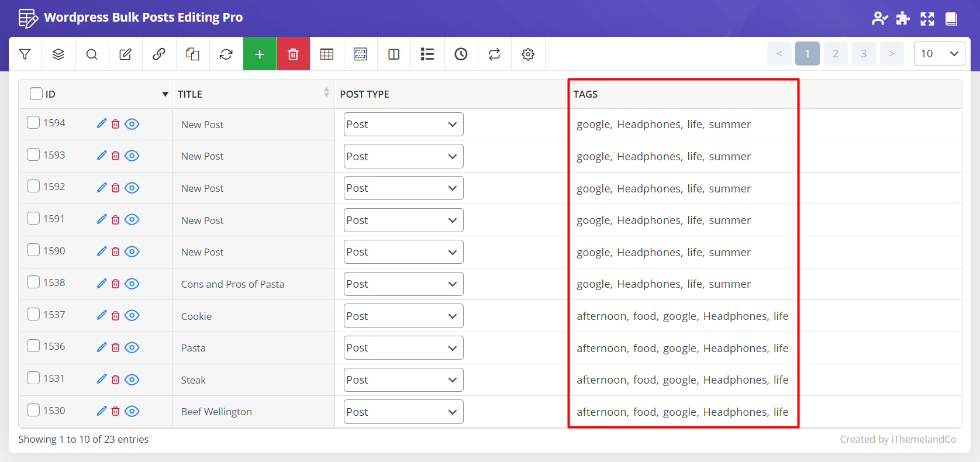Image resolution: width=980 pixels, height=462 pixels.
Task: Go to page 2 of results
Action: (x=836, y=54)
